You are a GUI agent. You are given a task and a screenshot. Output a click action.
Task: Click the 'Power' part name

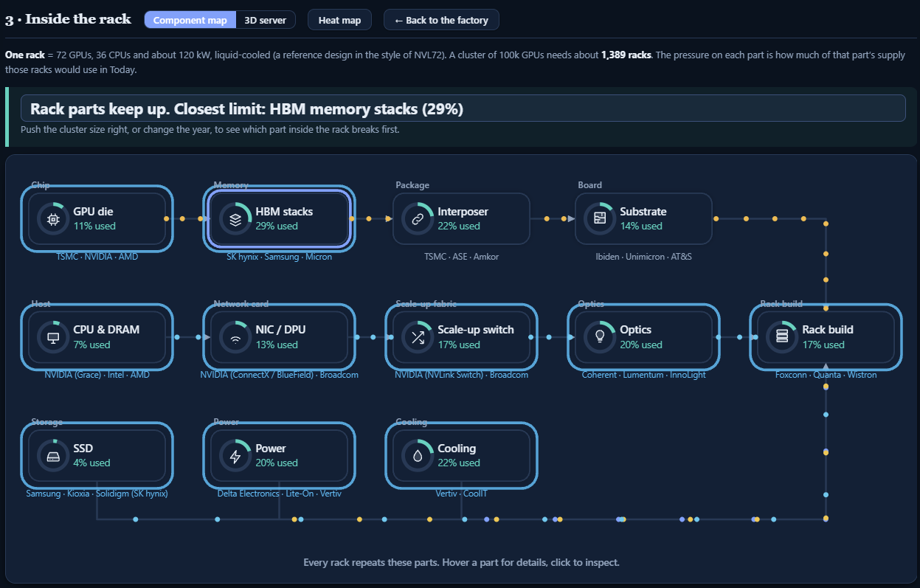tap(271, 449)
